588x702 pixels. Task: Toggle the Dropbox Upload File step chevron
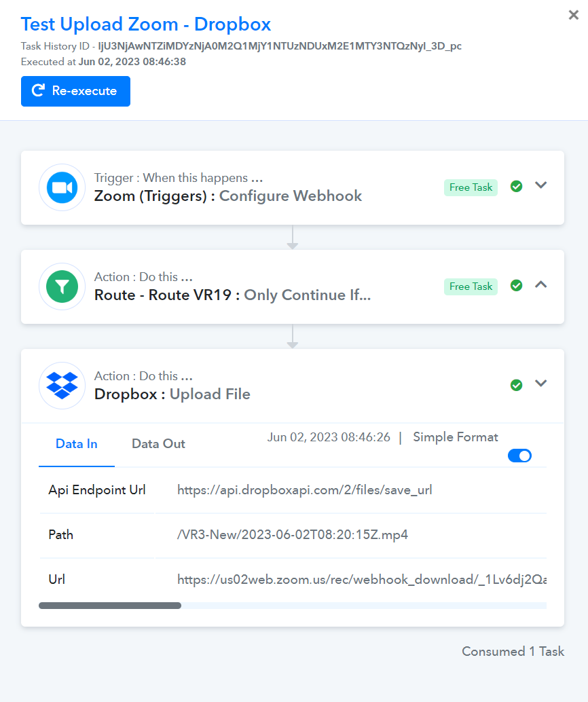coord(541,384)
